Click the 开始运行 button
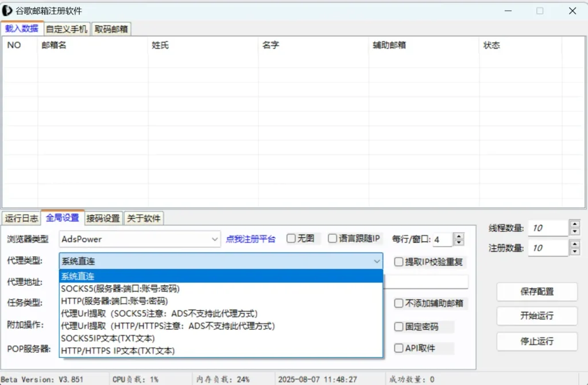The image size is (588, 385). point(537,316)
